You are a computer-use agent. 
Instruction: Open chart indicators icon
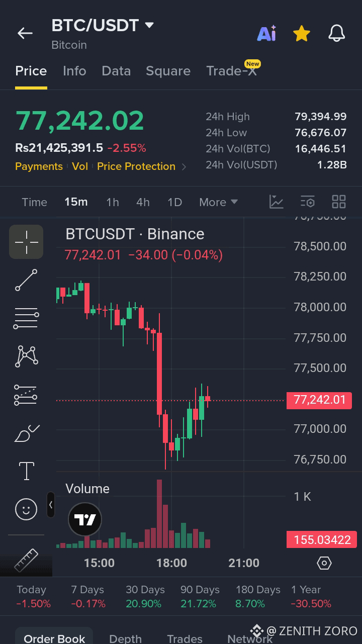[x=277, y=202]
